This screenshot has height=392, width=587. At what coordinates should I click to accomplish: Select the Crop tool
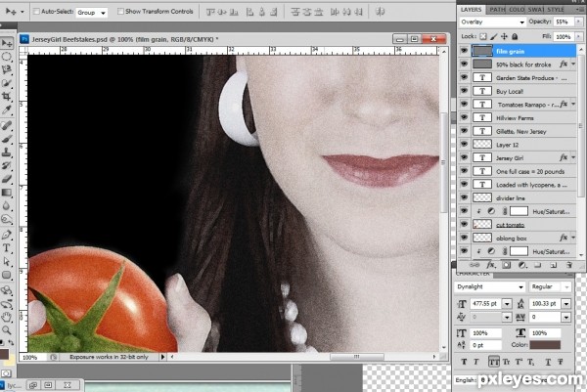[7, 96]
